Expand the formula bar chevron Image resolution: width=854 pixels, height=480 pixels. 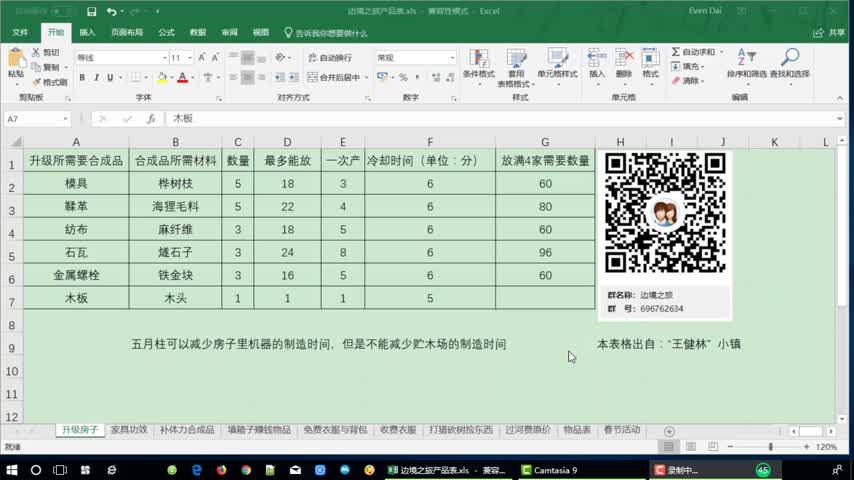coord(840,118)
